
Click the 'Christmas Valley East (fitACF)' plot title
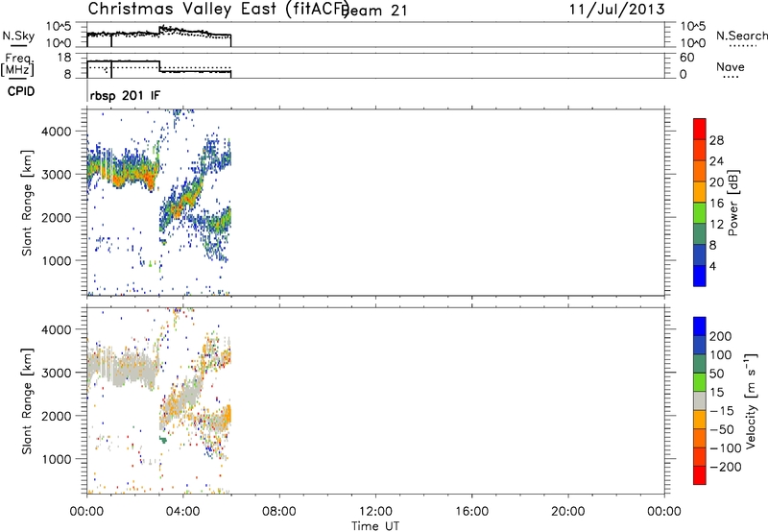[x=218, y=9]
